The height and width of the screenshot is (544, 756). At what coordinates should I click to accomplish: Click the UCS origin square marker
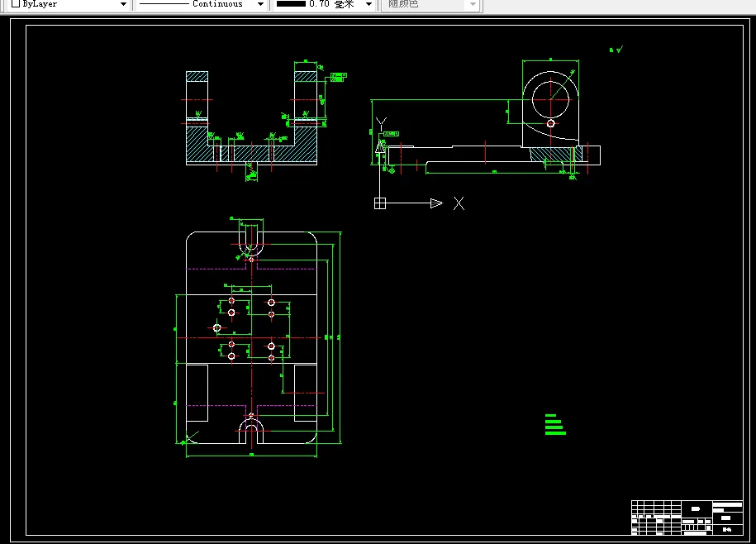pyautogui.click(x=380, y=203)
